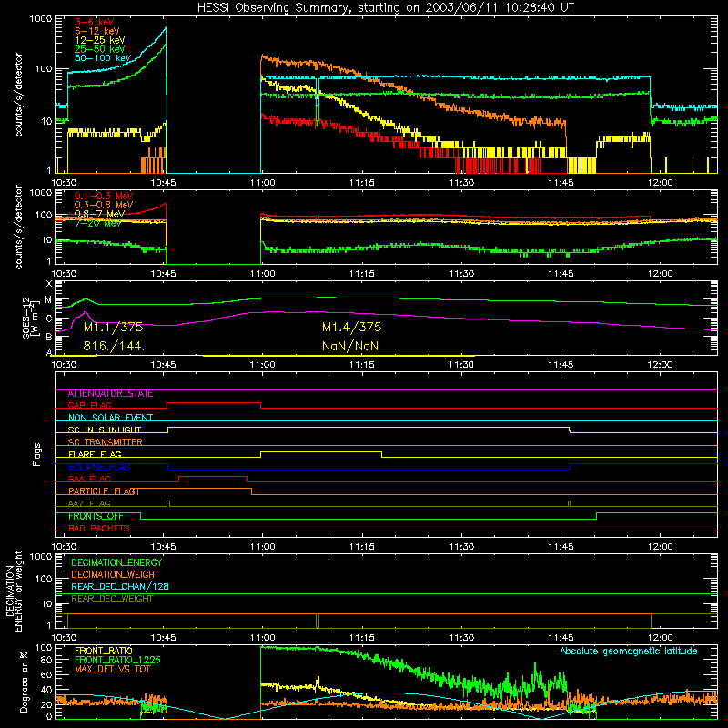
Task: Click the REAR_DEC_WEIGHT legend label
Action: click(x=112, y=599)
